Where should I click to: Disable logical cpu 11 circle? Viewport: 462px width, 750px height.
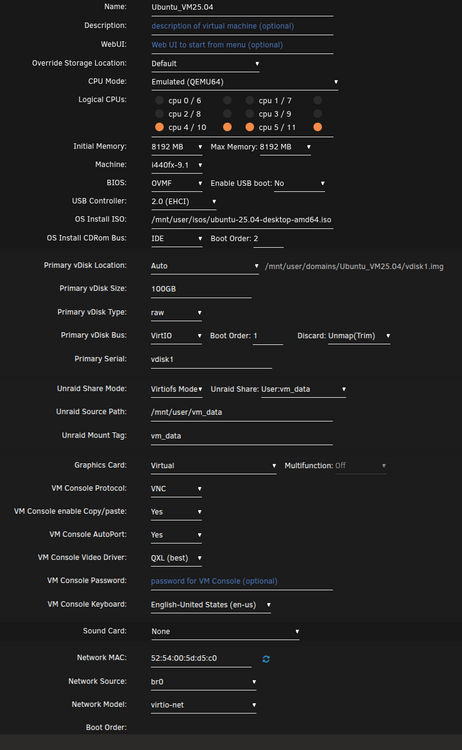pos(318,127)
